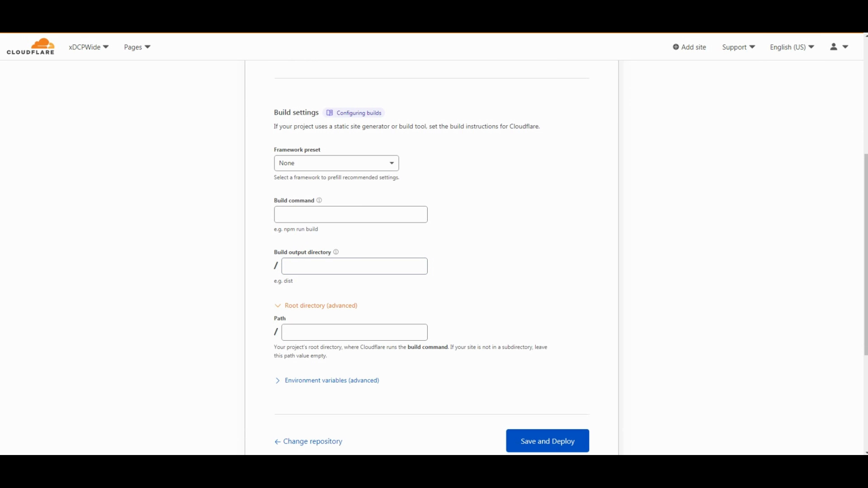The width and height of the screenshot is (868, 488).
Task: Click the Add site plus icon
Action: point(676,47)
